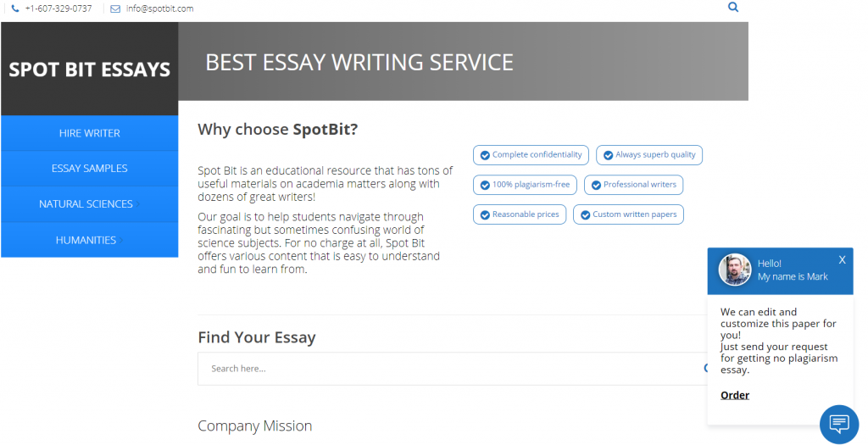
Task: Click the phone icon beside +1-607-329-0737
Action: (15, 8)
